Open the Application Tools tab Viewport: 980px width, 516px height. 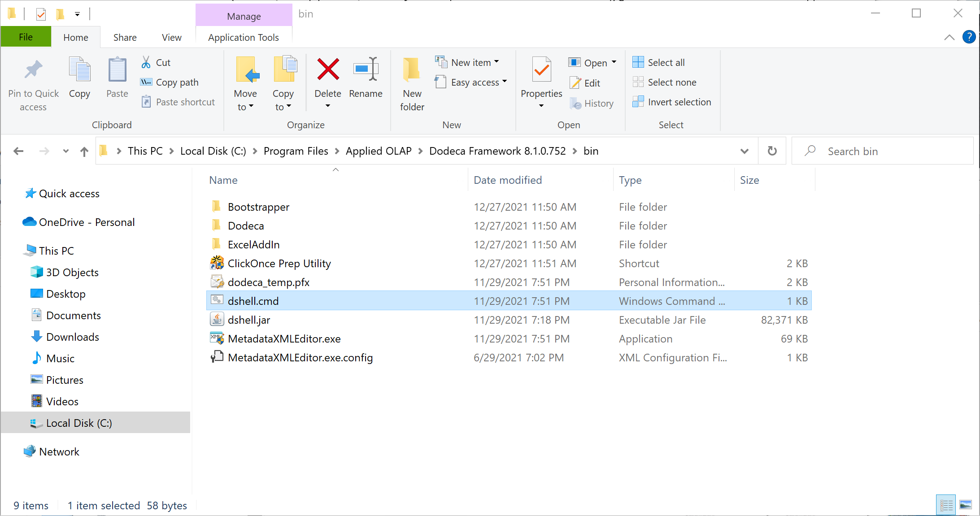(x=244, y=37)
